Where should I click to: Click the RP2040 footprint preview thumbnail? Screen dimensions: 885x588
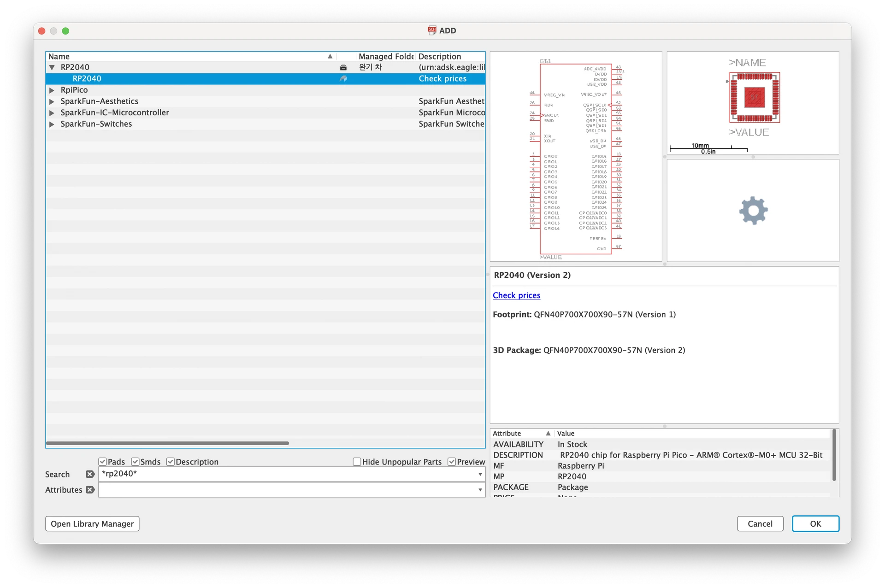(x=754, y=97)
